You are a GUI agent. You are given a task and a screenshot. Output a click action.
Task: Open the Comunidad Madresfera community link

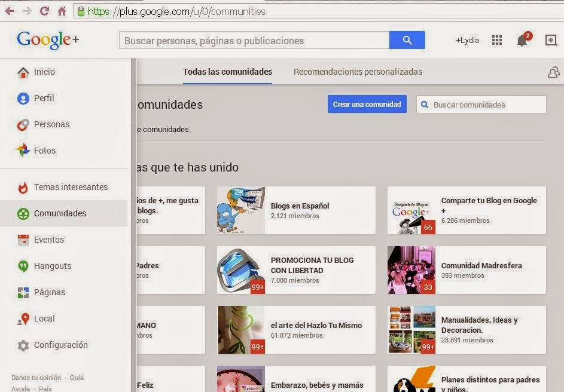(x=481, y=265)
